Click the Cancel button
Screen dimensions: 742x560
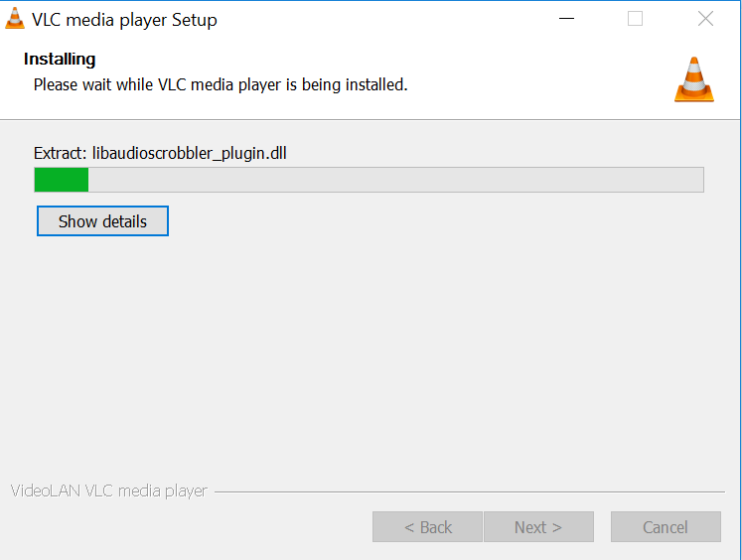pos(666,526)
